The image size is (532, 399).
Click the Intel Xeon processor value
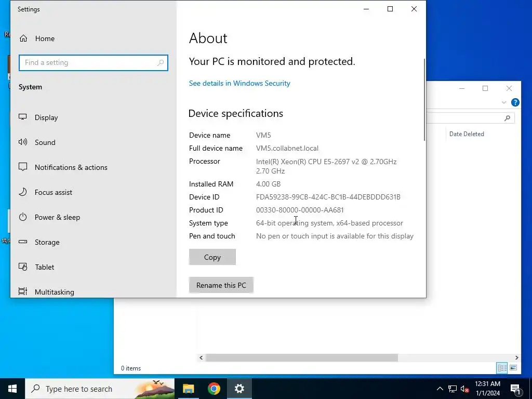click(326, 166)
